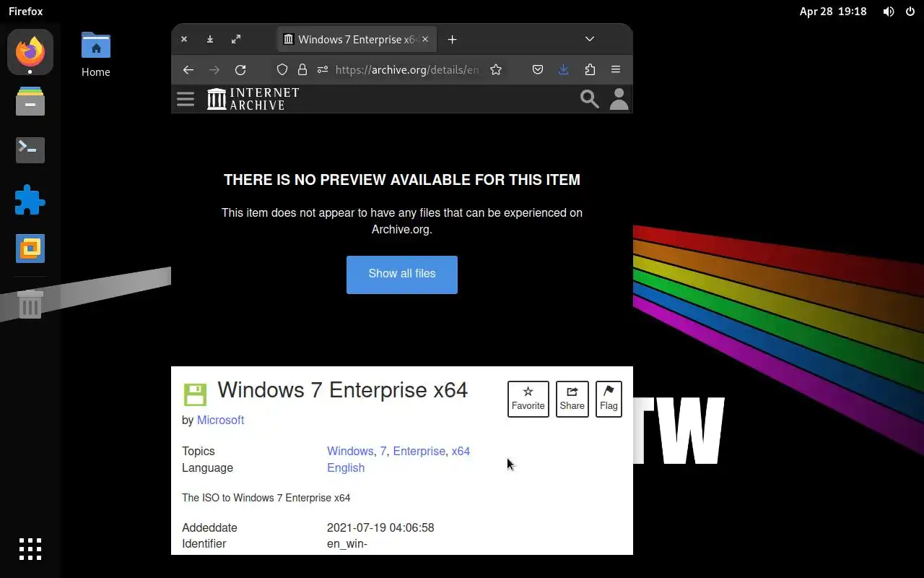Open the site permissions icon in the address bar
Screen dimensions: 924x578
point(323,69)
